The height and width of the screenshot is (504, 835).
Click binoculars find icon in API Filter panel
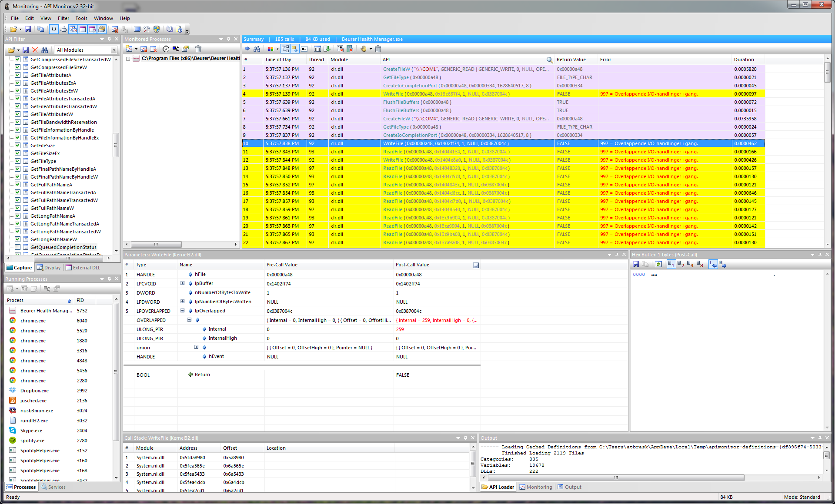[44, 50]
